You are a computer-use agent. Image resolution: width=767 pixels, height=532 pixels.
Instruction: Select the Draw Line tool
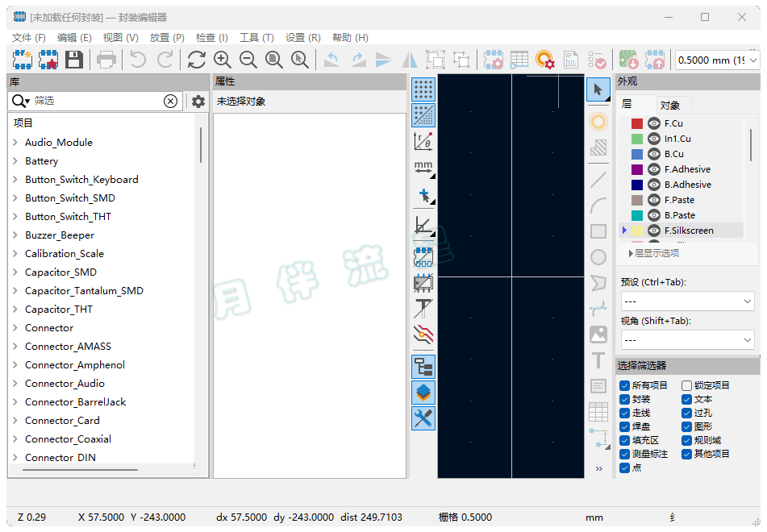click(x=598, y=180)
